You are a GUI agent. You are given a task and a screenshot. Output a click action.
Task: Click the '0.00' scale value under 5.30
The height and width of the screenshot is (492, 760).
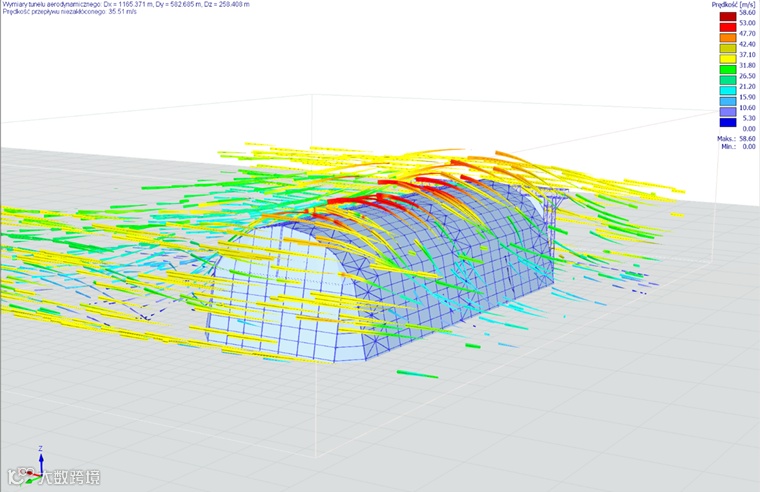[749, 128]
